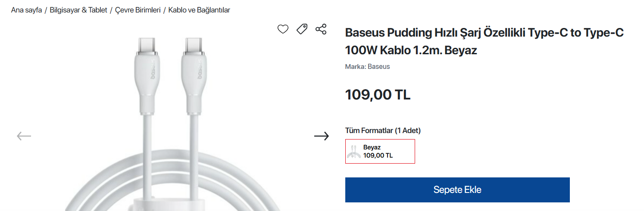
Task: Select the Beyaz color variant label
Action: pos(372,147)
